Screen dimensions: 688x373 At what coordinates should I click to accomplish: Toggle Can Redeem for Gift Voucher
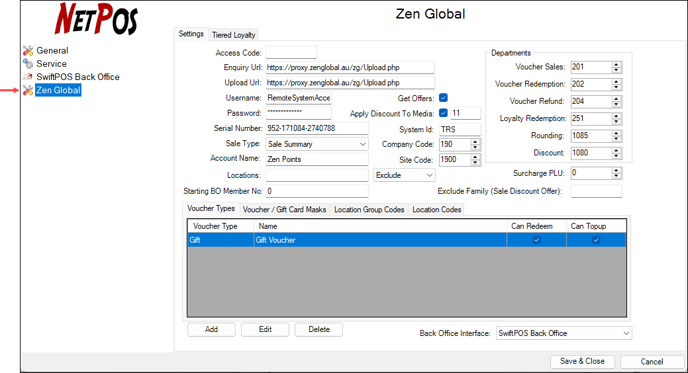pos(536,240)
